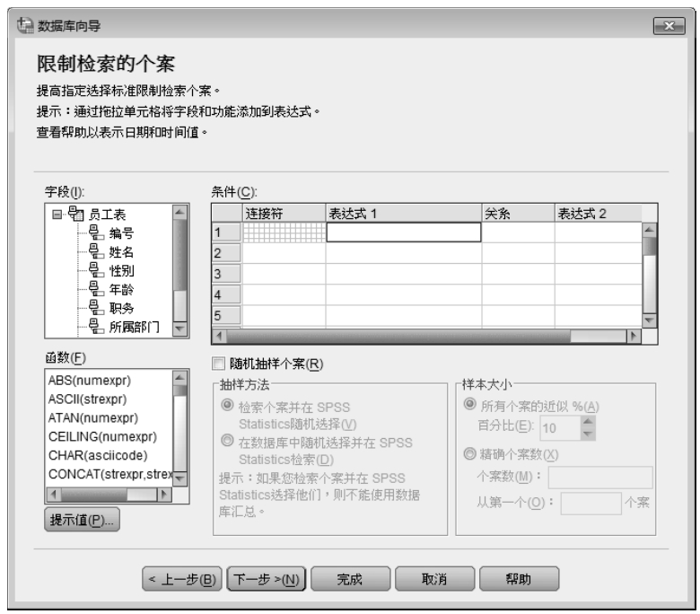This screenshot has width=700, height=614.
Task: Click conditions grid scroll left arrow
Action: [219, 336]
